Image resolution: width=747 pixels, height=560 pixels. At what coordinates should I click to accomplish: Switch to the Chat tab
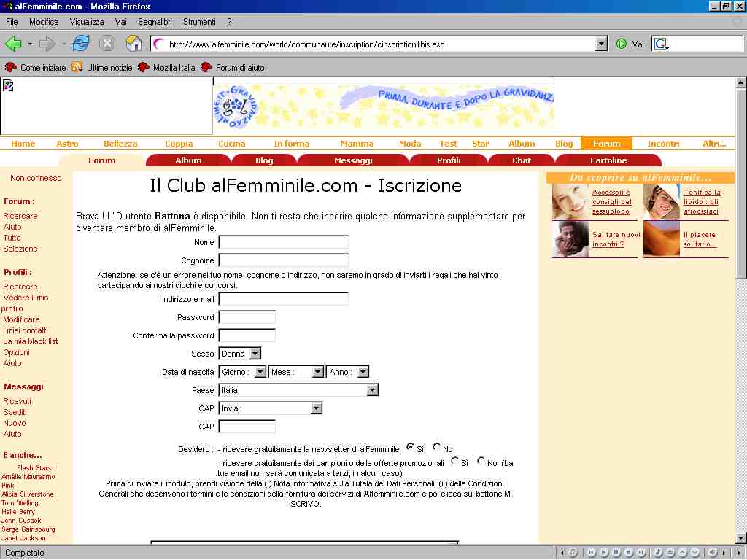(x=522, y=160)
